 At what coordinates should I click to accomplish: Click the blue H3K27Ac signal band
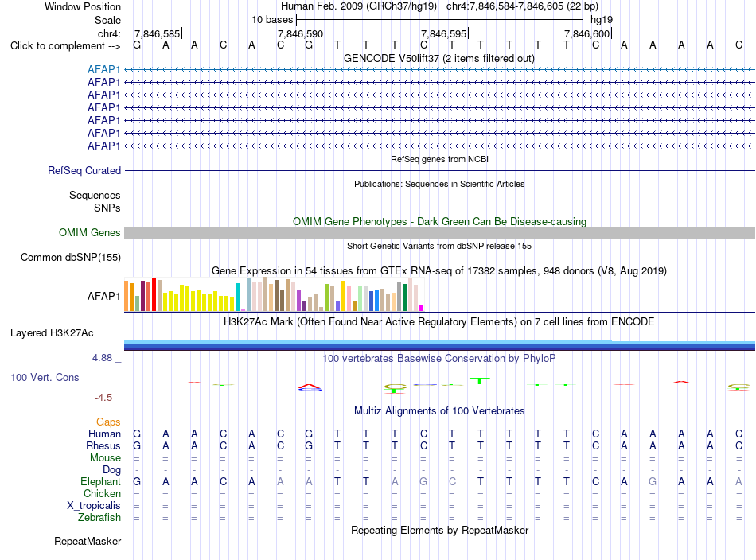pos(439,345)
